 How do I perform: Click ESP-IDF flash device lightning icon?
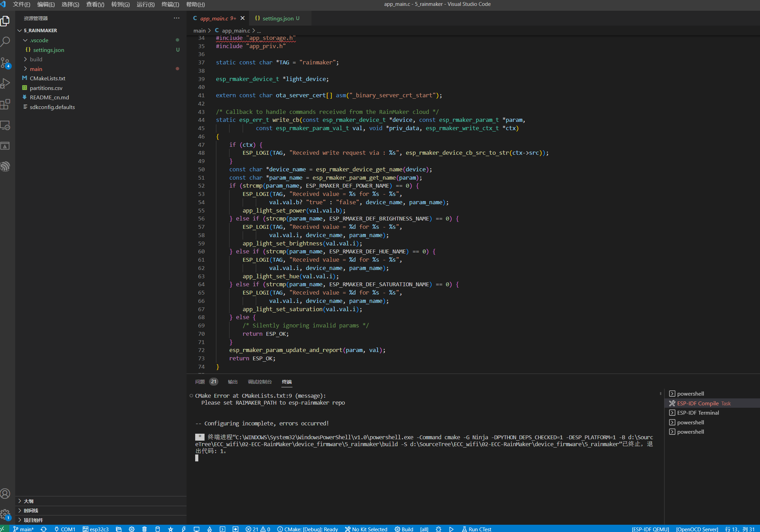184,529
